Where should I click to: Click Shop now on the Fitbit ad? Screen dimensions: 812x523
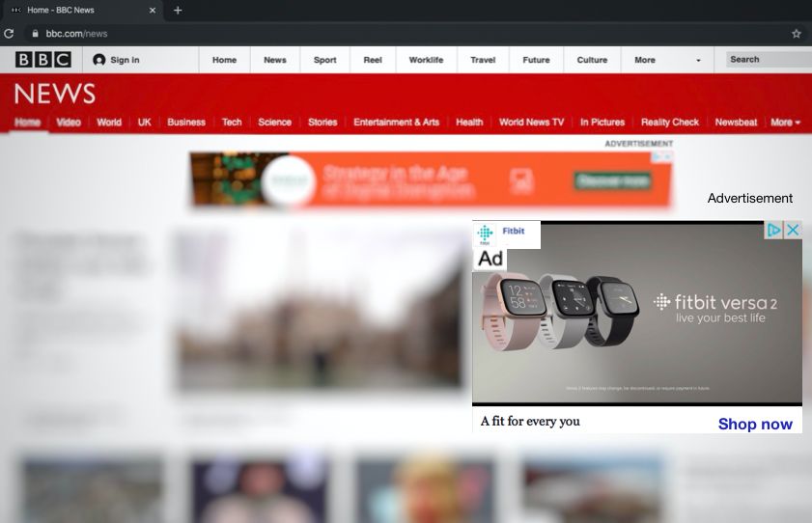[755, 425]
